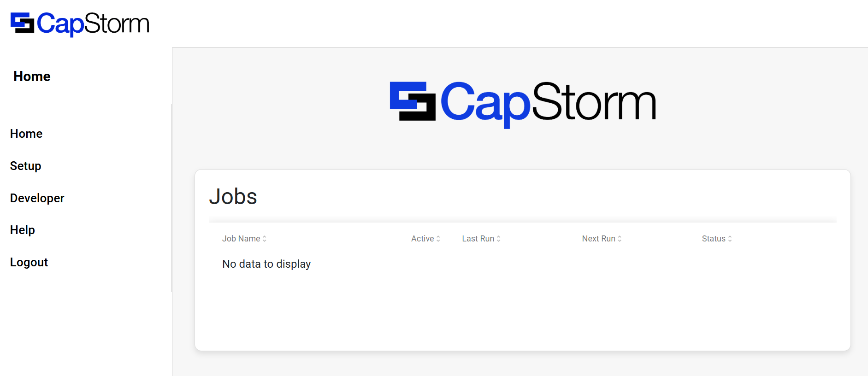The image size is (868, 376).
Task: Click the sort arrows icon beside Job Name
Action: coord(265,239)
